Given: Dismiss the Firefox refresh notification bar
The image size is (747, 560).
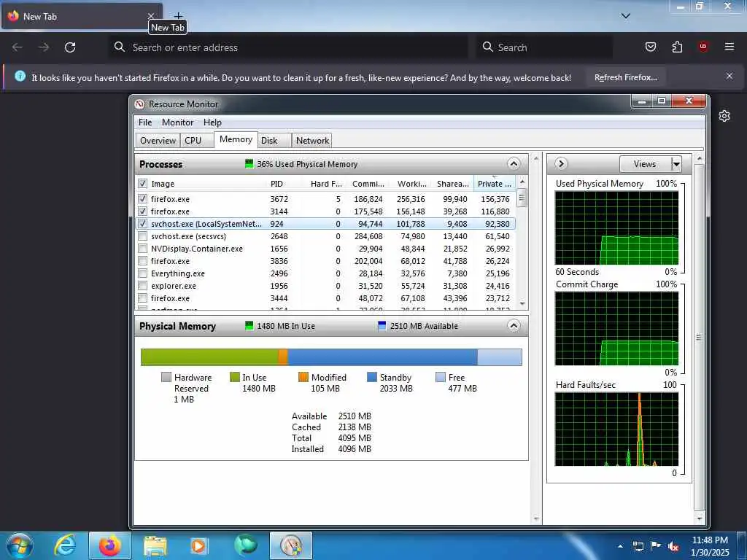Looking at the screenshot, I should click(729, 76).
